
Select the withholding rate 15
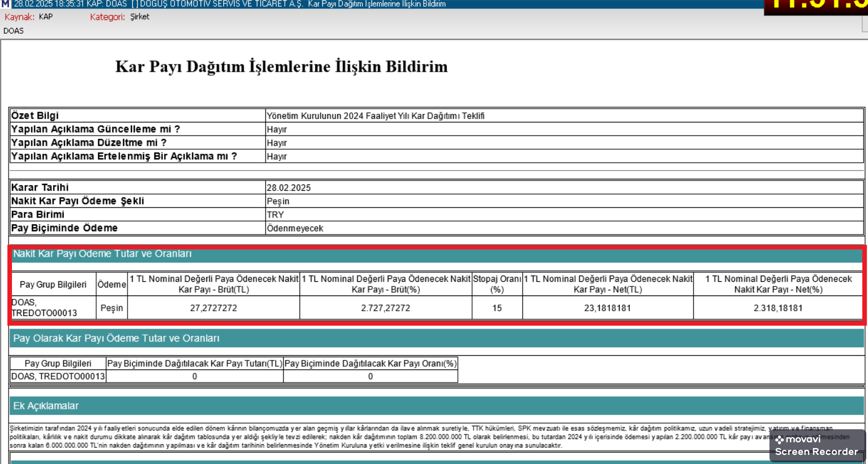coord(497,308)
